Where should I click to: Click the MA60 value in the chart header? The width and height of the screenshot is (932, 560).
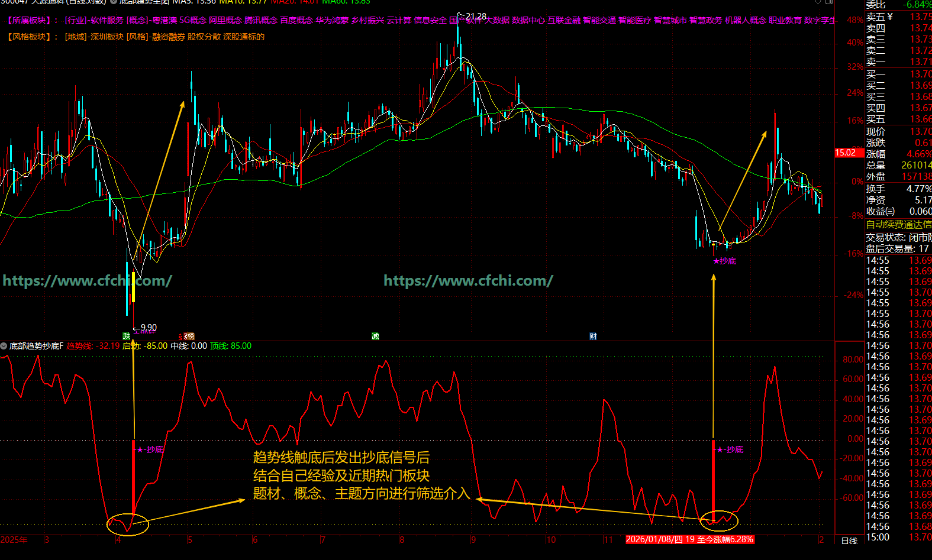[x=346, y=2]
